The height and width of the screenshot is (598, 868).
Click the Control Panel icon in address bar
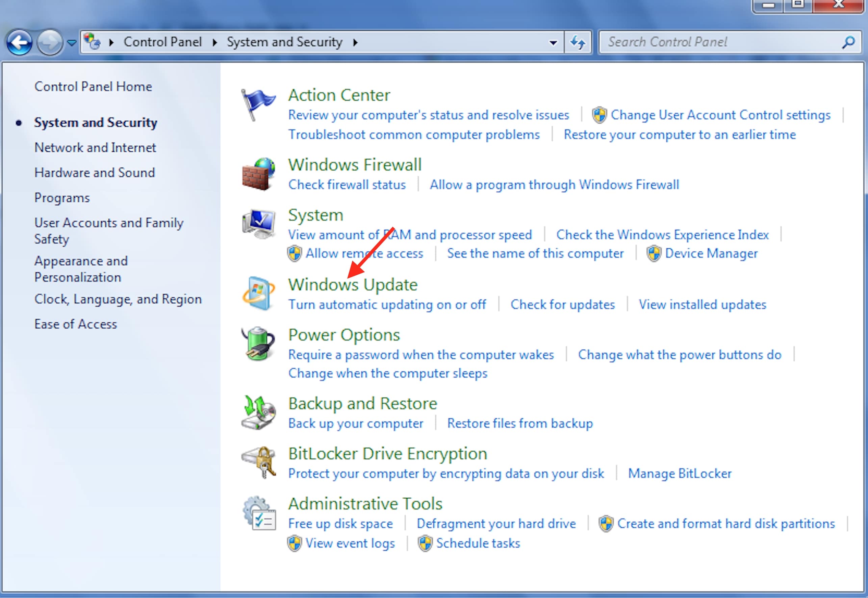click(92, 41)
